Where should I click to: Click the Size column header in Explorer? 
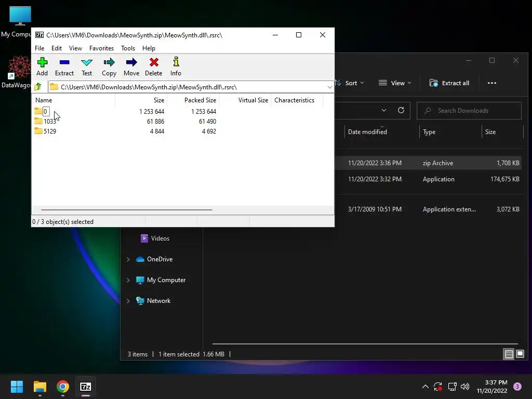[x=502, y=132]
